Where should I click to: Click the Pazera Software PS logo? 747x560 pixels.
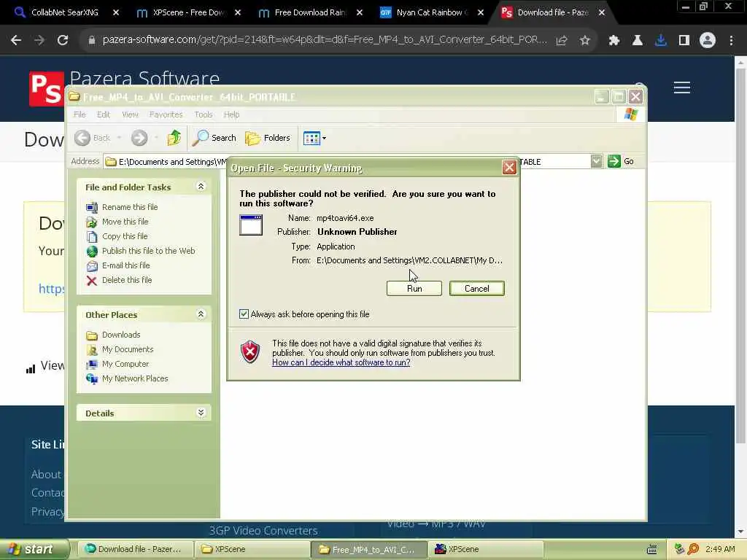[x=46, y=89]
